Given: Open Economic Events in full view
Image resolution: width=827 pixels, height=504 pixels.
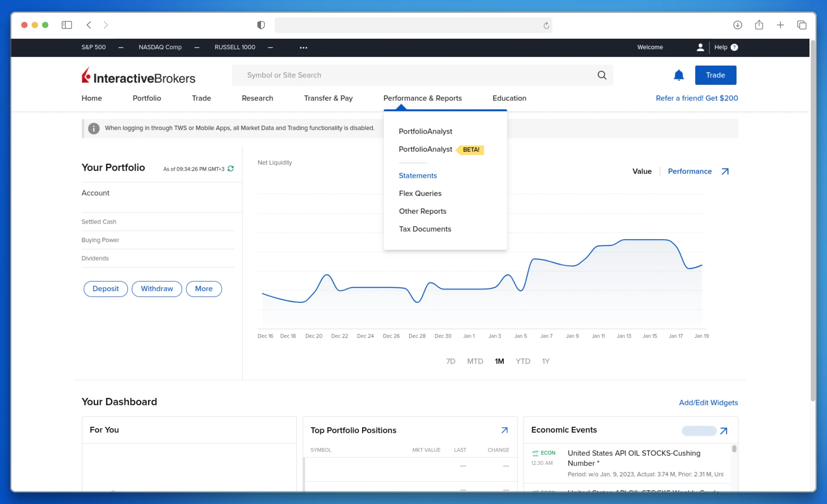Looking at the screenshot, I should (724, 431).
